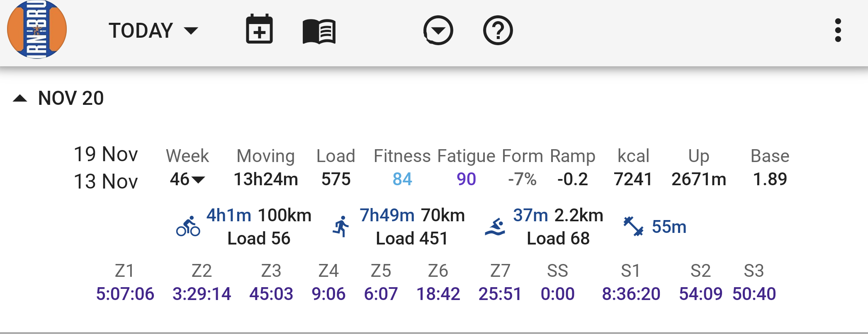The height and width of the screenshot is (334, 868).
Task: Click the add calendar event icon
Action: pos(259,29)
